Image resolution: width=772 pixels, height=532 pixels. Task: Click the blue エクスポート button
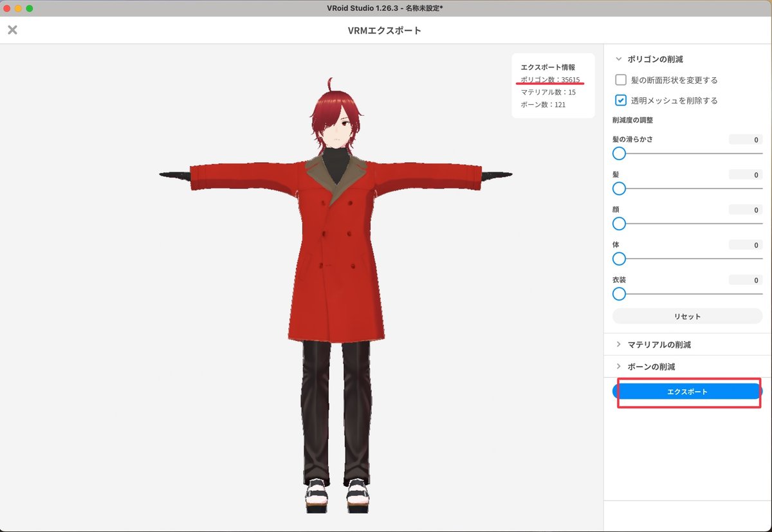(688, 390)
